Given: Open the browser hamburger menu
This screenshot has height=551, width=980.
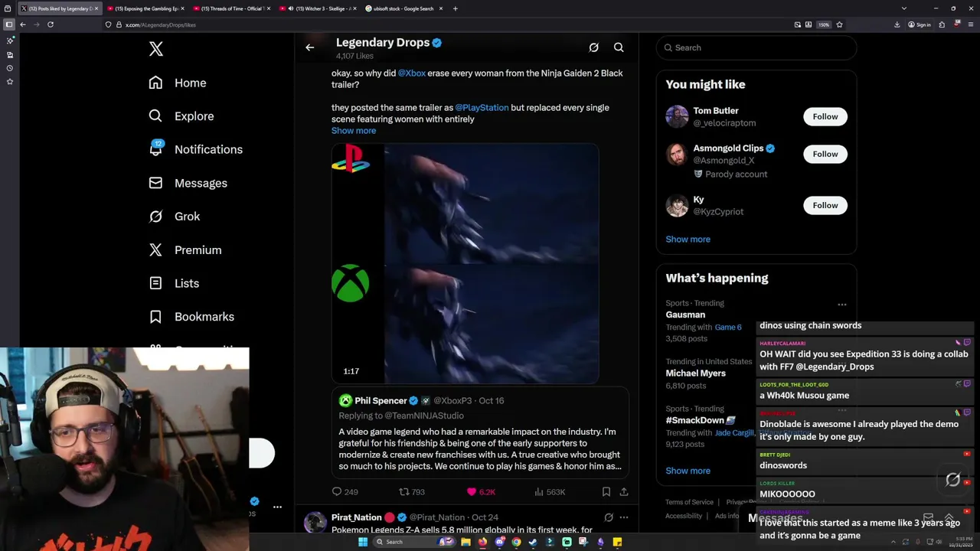Looking at the screenshot, I should [x=971, y=24].
